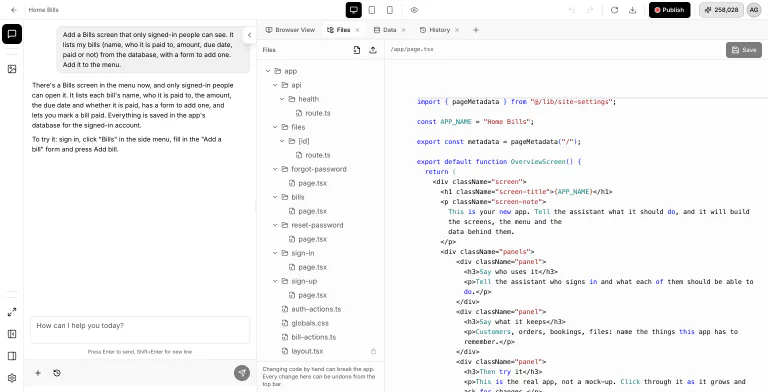
Task: Collapse the reset-password folder
Action: 275,225
